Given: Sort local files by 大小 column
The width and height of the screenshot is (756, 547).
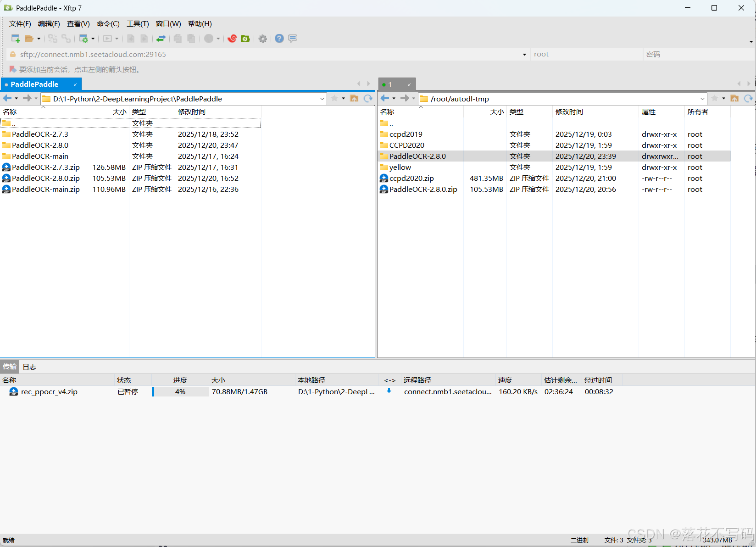Looking at the screenshot, I should (107, 112).
